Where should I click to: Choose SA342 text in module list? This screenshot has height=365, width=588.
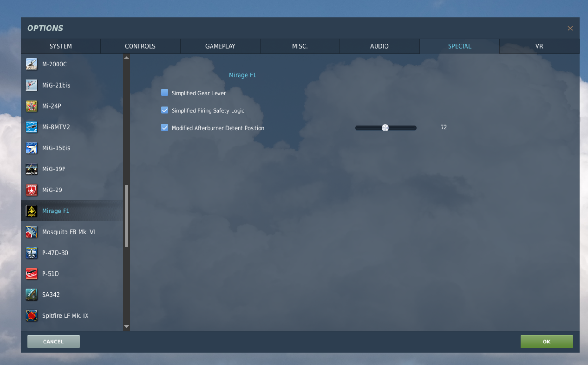(x=51, y=295)
